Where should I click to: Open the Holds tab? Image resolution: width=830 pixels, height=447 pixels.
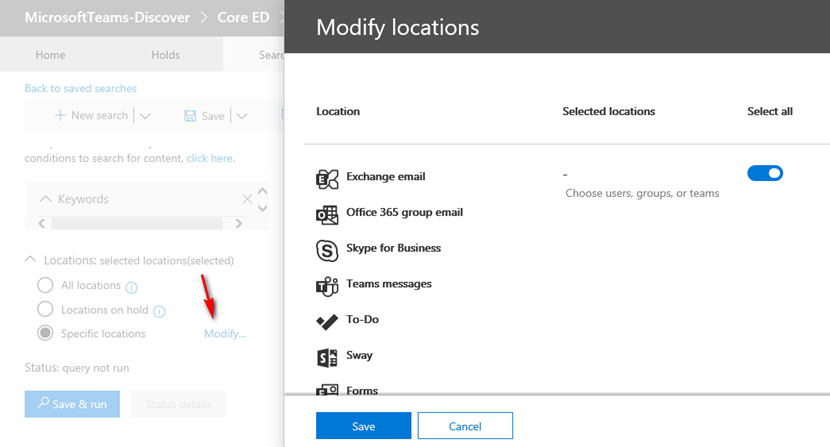(x=165, y=55)
